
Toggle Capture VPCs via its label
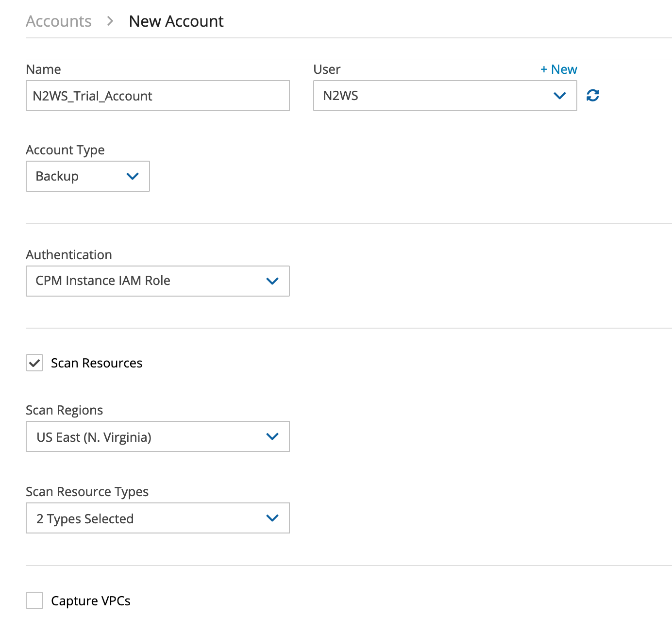pyautogui.click(x=91, y=601)
